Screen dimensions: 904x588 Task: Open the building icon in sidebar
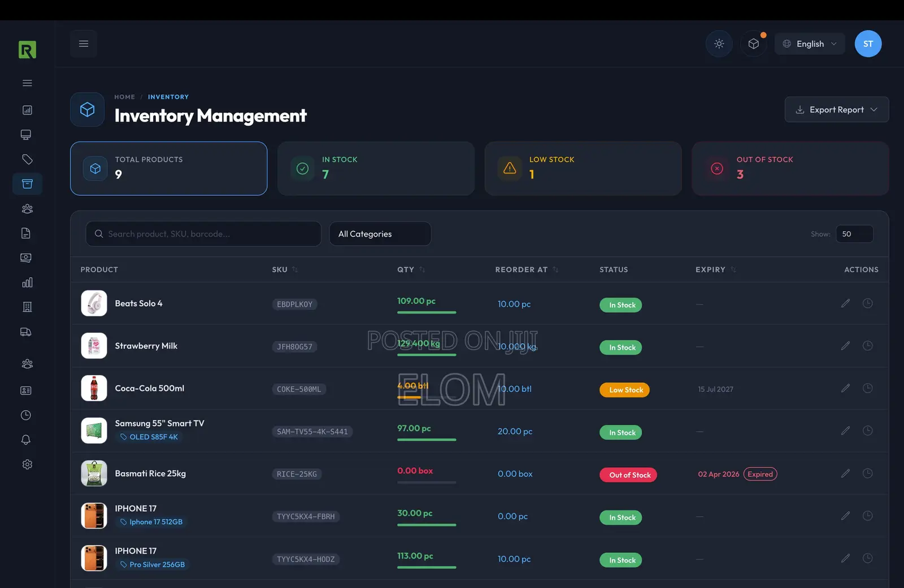pyautogui.click(x=27, y=307)
